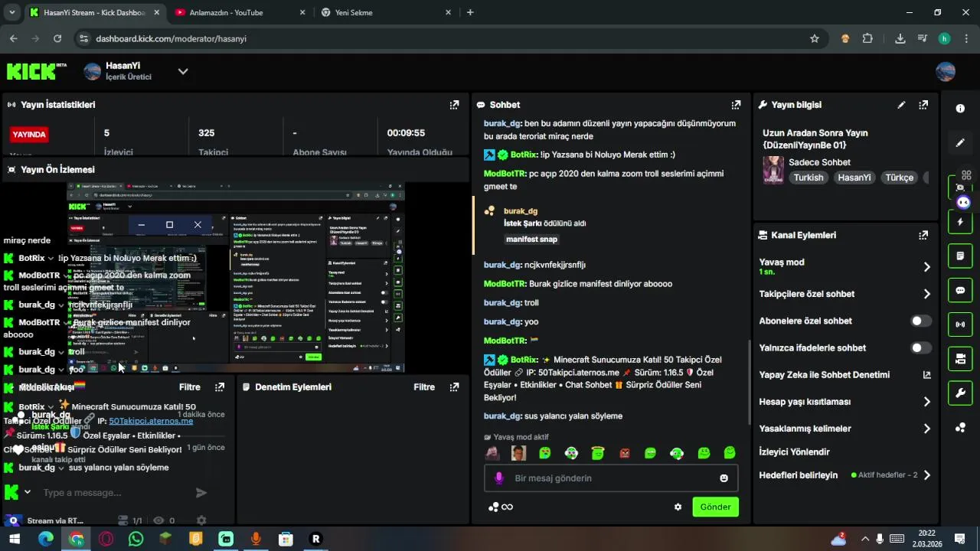
Task: Click the broadcast signal sidebar icon
Action: (x=960, y=324)
